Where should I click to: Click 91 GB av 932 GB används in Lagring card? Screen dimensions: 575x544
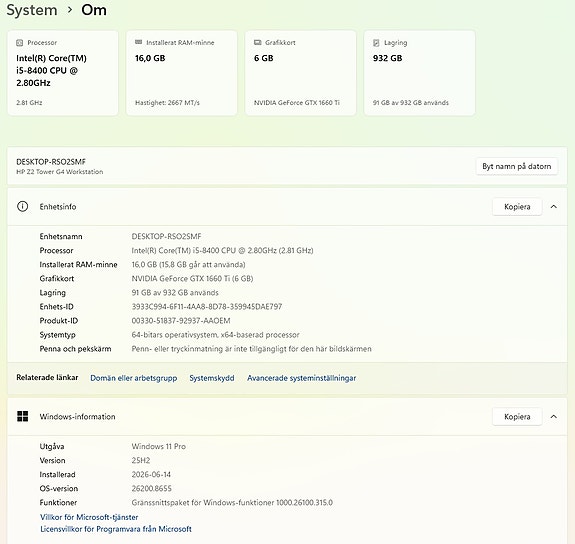tap(411, 103)
